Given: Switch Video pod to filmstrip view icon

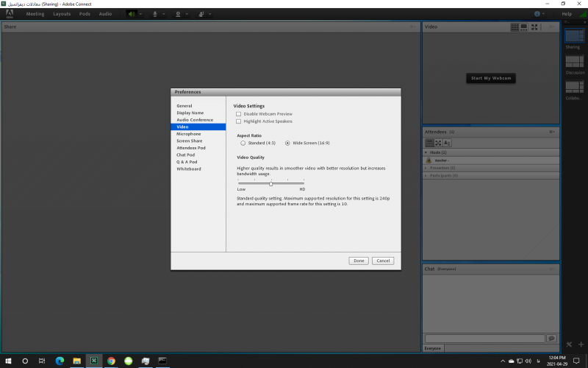Looking at the screenshot, I should click(524, 27).
